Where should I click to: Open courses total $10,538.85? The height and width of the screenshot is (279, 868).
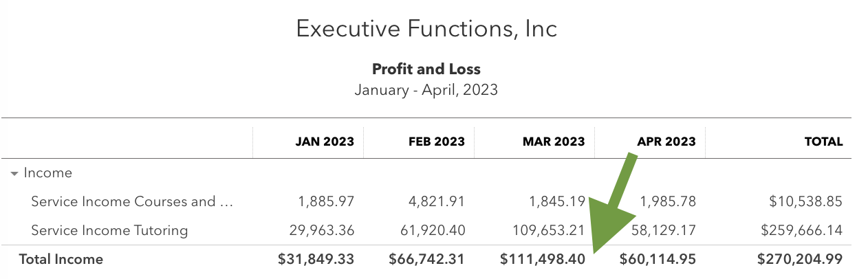(805, 201)
